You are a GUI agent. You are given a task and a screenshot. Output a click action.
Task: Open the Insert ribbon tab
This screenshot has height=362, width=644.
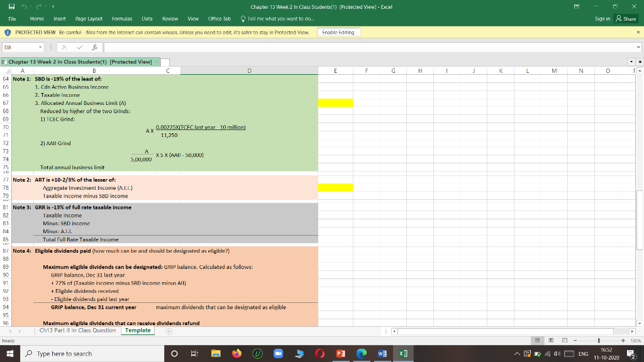[60, 19]
